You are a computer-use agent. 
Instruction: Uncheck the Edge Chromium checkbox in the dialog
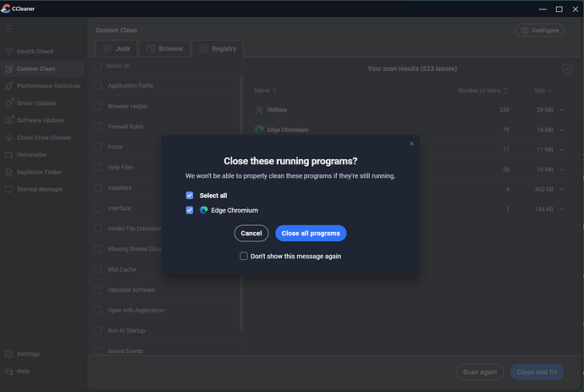point(190,210)
